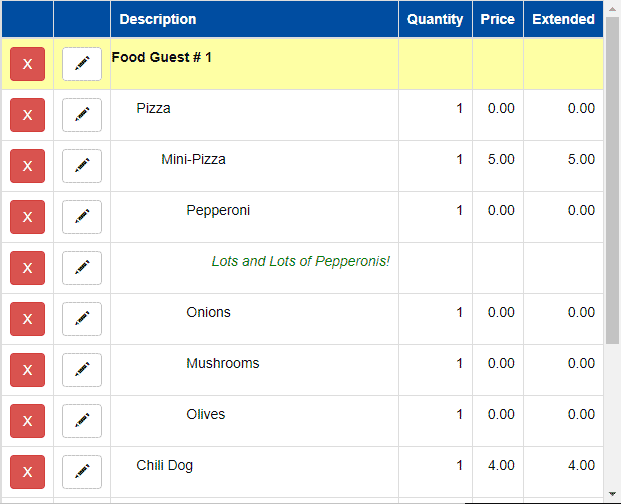The height and width of the screenshot is (504, 626).
Task: Click the Quantity column header
Action: pyautogui.click(x=435, y=19)
